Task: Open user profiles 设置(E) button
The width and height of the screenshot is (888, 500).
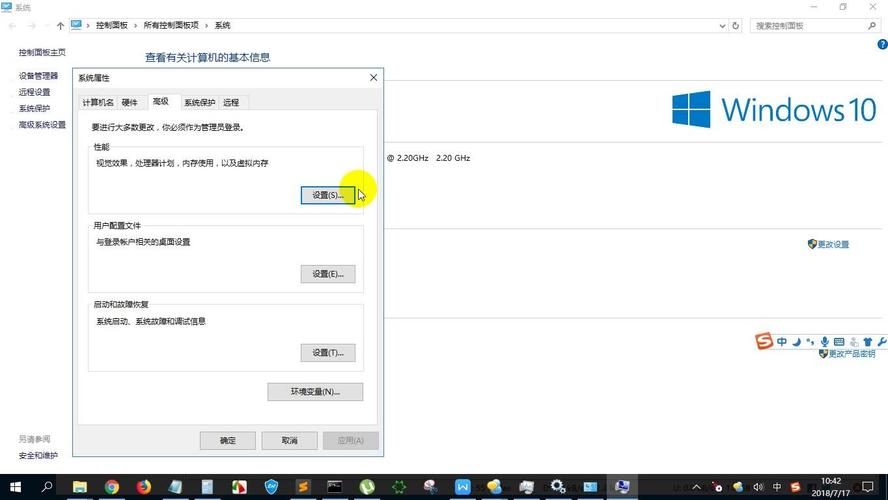Action: coord(328,274)
